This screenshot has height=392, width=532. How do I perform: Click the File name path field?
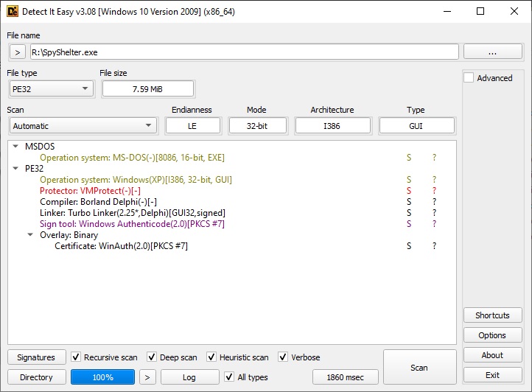pos(245,52)
